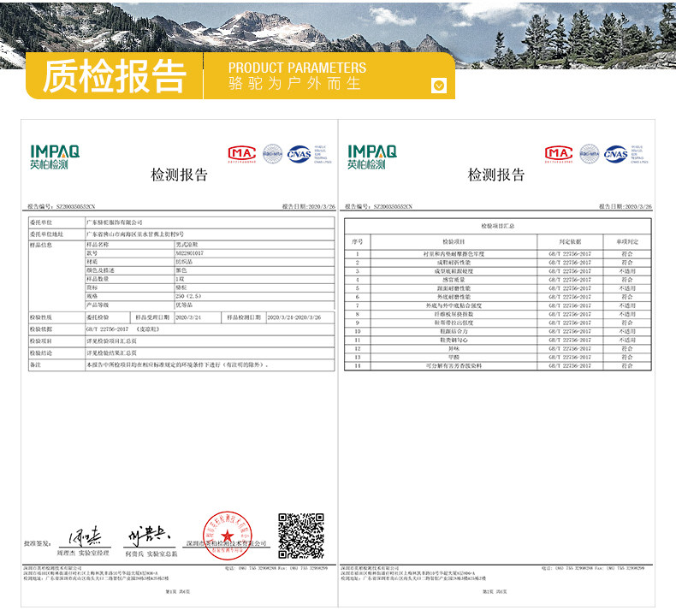
Task: Click the GB/T 22756-2017 cell in row 9
Action: (x=570, y=323)
